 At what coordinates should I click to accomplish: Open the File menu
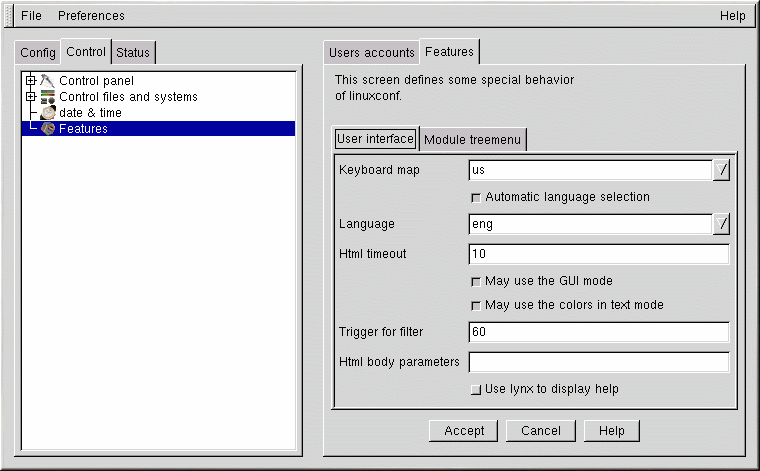click(x=32, y=16)
